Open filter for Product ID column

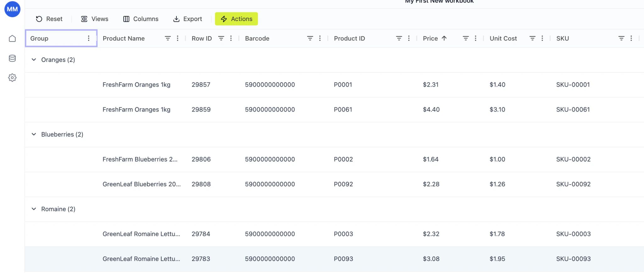coord(399,38)
